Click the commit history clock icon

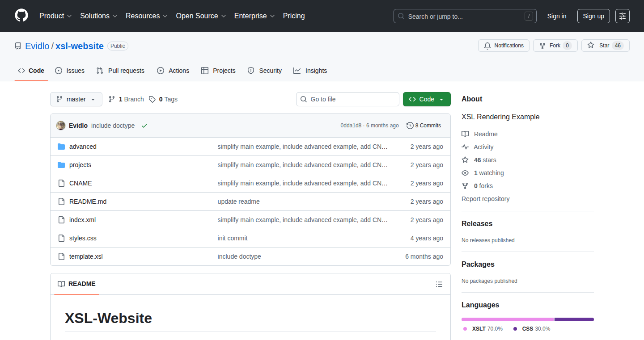pos(410,126)
